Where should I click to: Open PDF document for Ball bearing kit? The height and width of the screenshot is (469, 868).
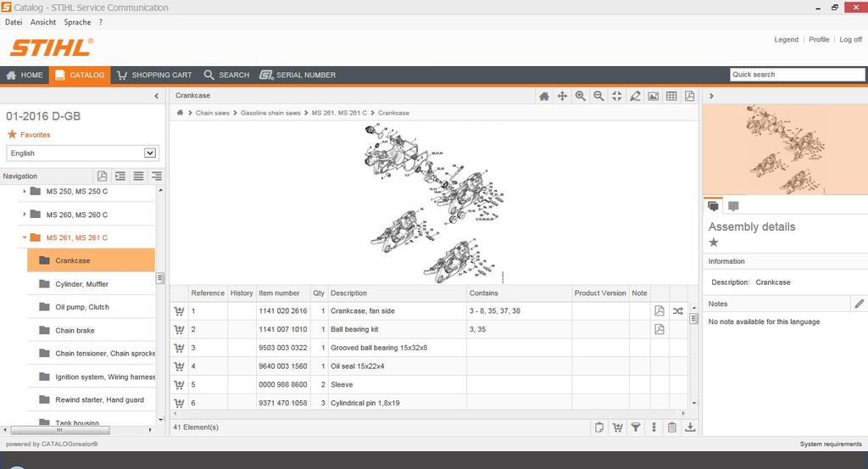[659, 329]
